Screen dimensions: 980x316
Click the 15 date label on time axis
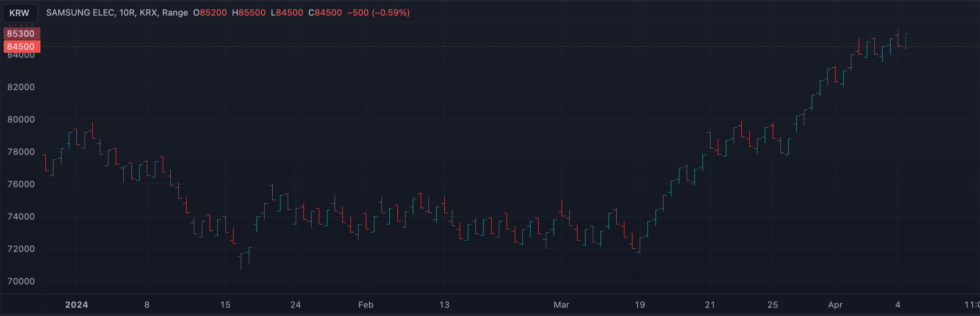(225, 305)
